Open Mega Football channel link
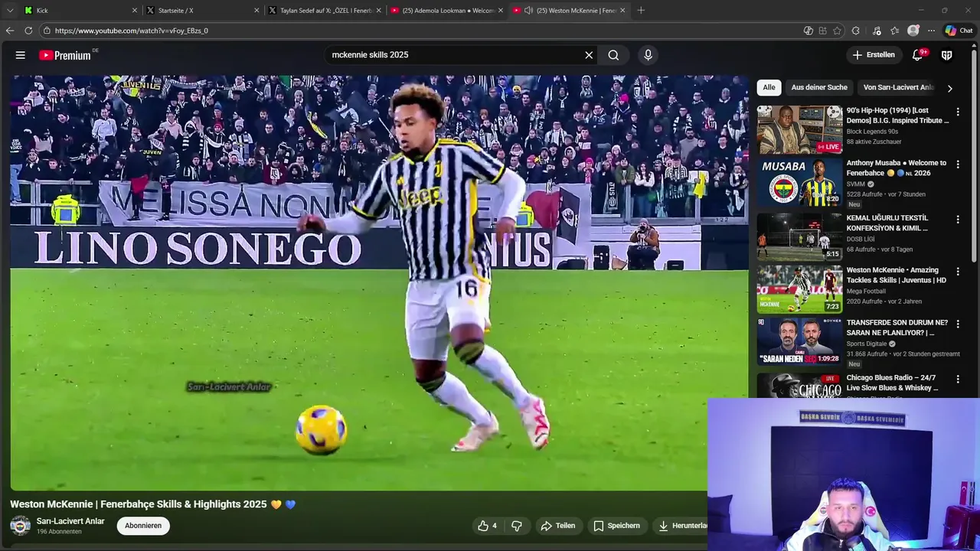 [866, 291]
